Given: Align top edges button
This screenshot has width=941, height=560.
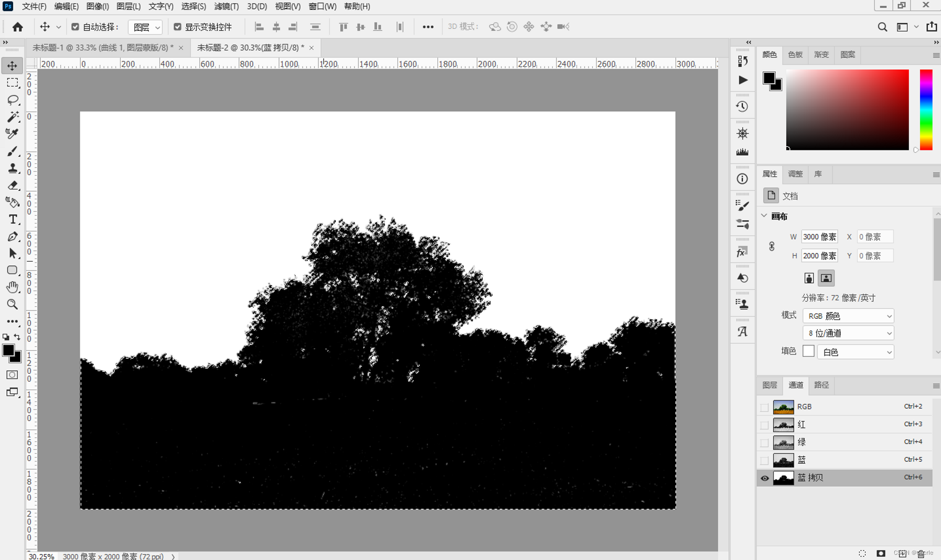Looking at the screenshot, I should click(x=344, y=27).
